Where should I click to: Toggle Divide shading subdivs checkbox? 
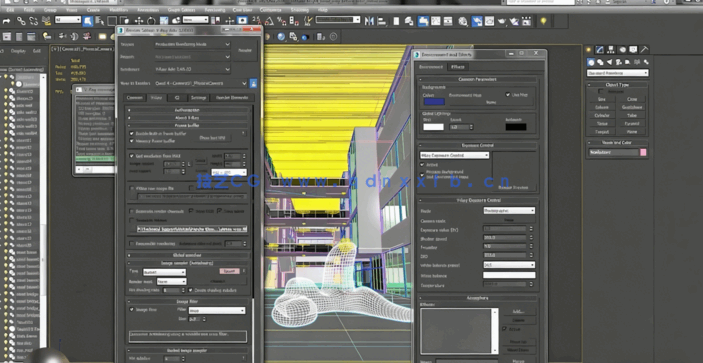[x=191, y=290]
